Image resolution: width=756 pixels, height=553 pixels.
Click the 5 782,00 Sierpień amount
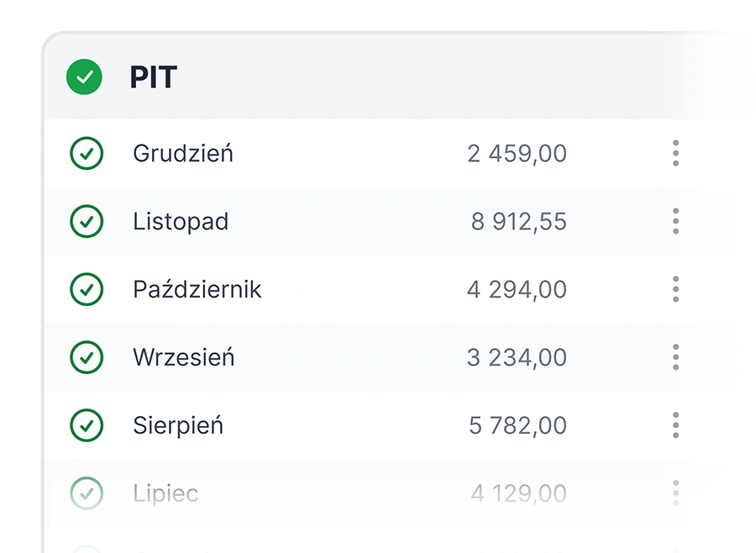(x=517, y=426)
